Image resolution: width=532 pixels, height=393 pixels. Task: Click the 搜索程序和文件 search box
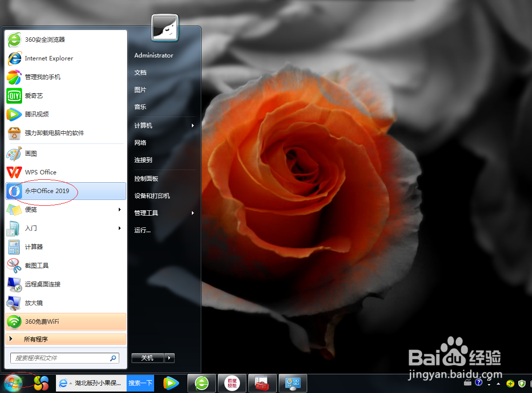[65, 358]
